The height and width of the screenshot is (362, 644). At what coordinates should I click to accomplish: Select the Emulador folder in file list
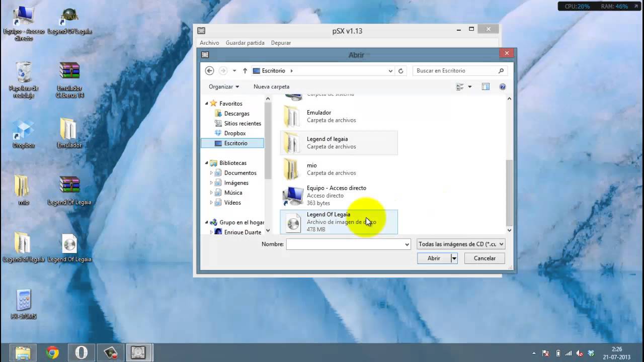pyautogui.click(x=339, y=116)
